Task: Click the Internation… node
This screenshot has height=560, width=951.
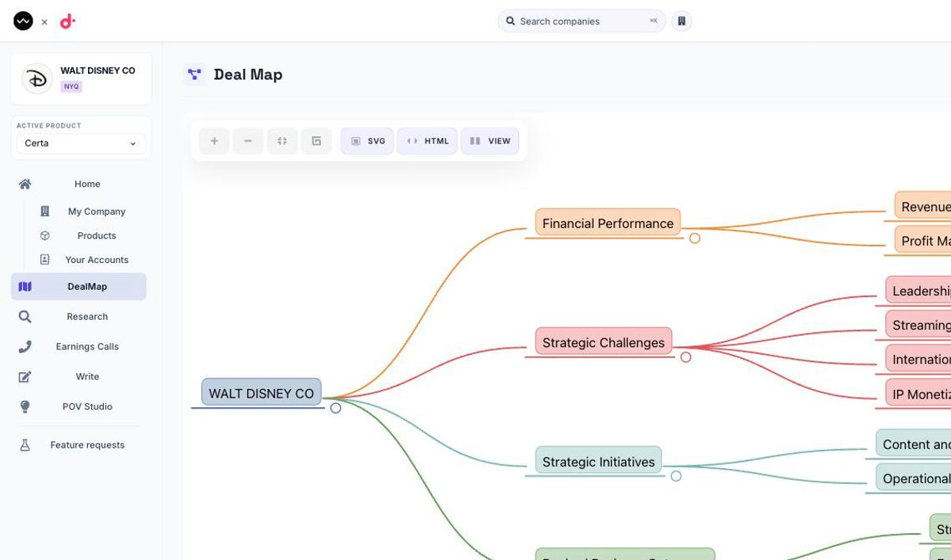Action: pos(919,359)
